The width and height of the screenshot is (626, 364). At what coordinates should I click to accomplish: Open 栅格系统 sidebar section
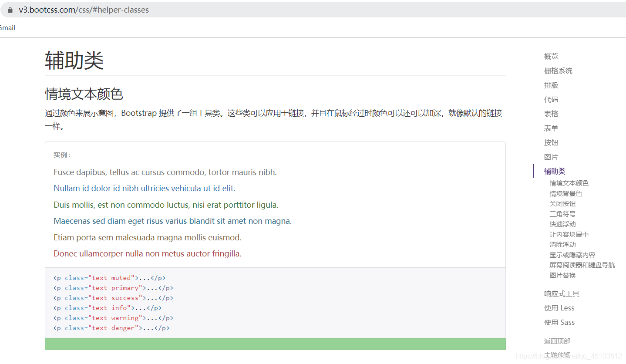558,71
